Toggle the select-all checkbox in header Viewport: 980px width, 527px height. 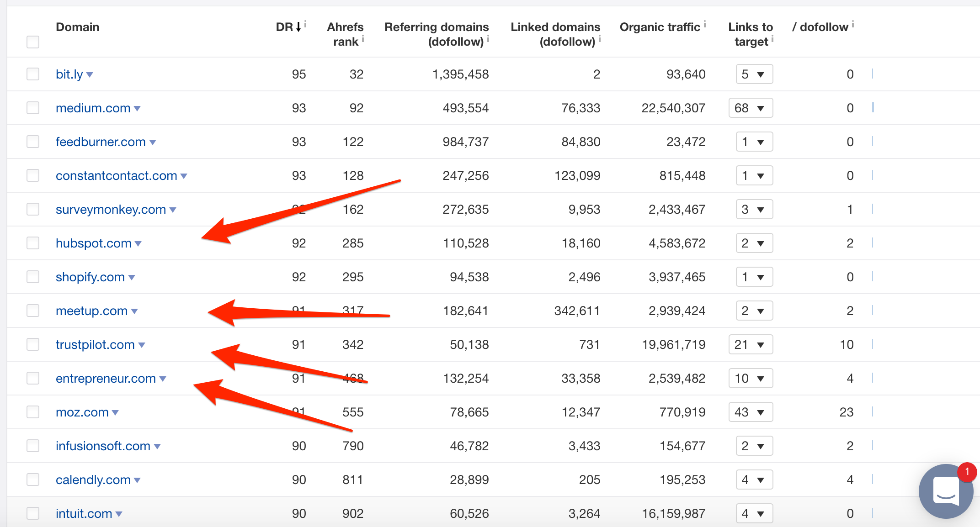click(33, 42)
